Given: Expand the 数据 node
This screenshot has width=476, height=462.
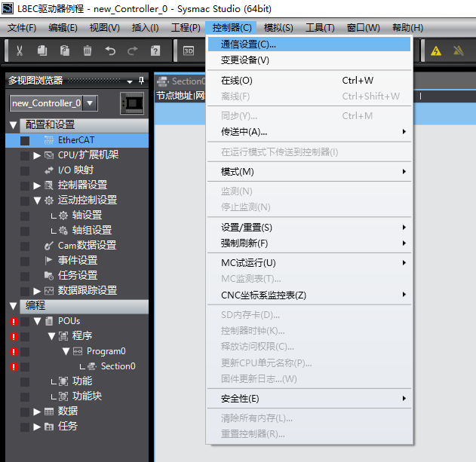Looking at the screenshot, I should [x=37, y=412].
